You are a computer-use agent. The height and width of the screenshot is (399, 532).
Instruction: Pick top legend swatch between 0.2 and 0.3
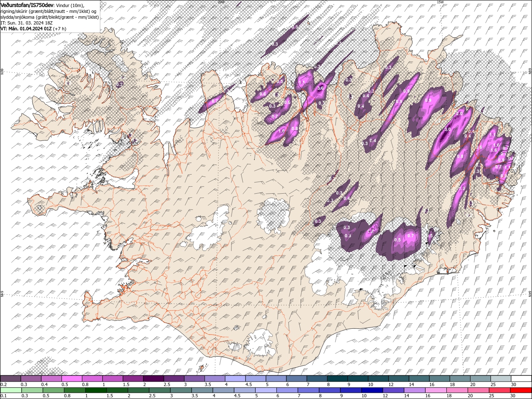[x=10, y=379]
